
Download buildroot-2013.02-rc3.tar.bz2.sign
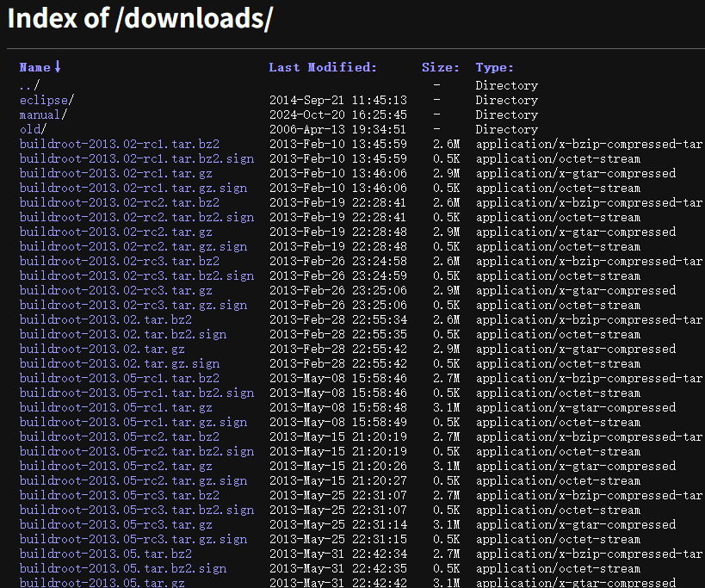[x=137, y=275]
